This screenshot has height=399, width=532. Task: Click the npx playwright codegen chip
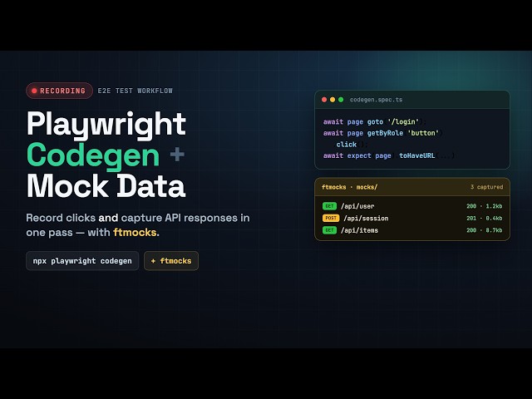[x=82, y=261]
